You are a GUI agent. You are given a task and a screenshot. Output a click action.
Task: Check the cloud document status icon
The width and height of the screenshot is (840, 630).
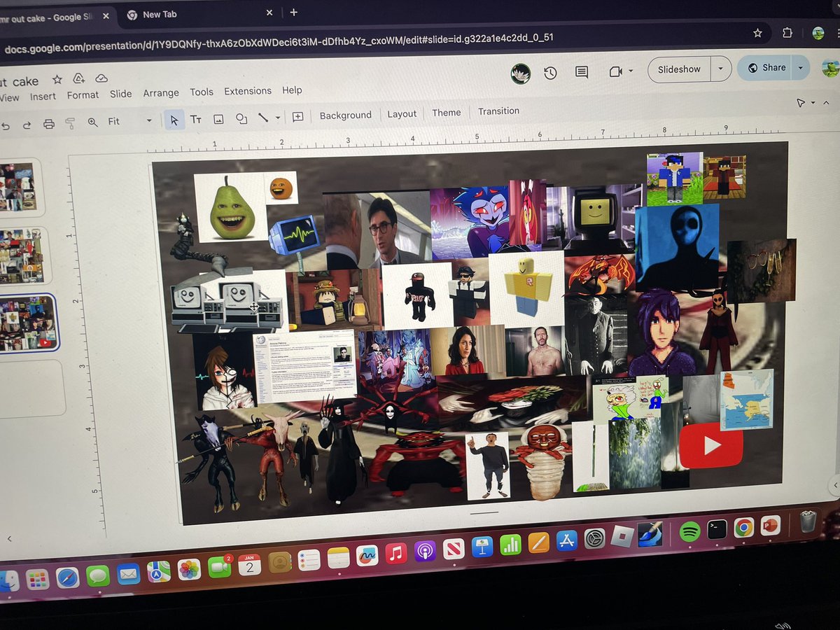(101, 78)
